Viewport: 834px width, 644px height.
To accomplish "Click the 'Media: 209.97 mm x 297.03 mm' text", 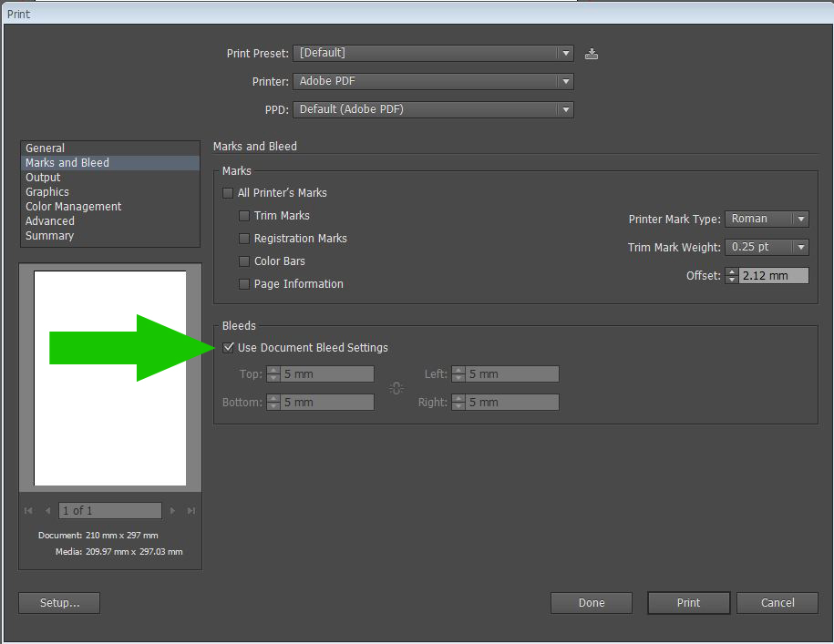I will pyautogui.click(x=119, y=552).
